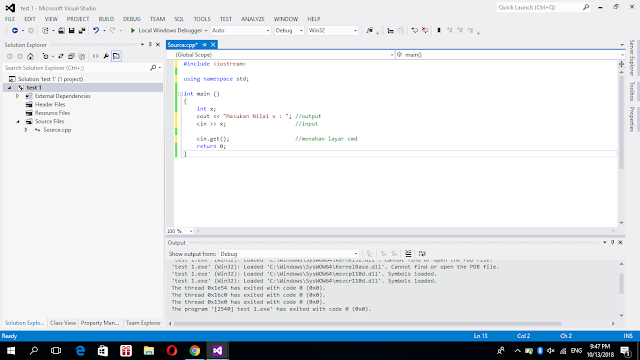Image resolution: width=640 pixels, height=360 pixels.
Task: Open the BUILD menu
Action: click(106, 19)
